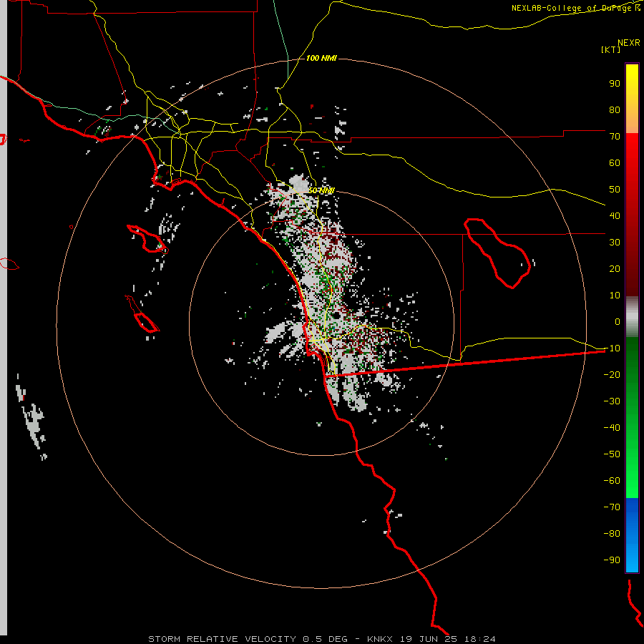This screenshot has width=644, height=644.
Task: Select the -70 knot scale label
Action: [612, 507]
